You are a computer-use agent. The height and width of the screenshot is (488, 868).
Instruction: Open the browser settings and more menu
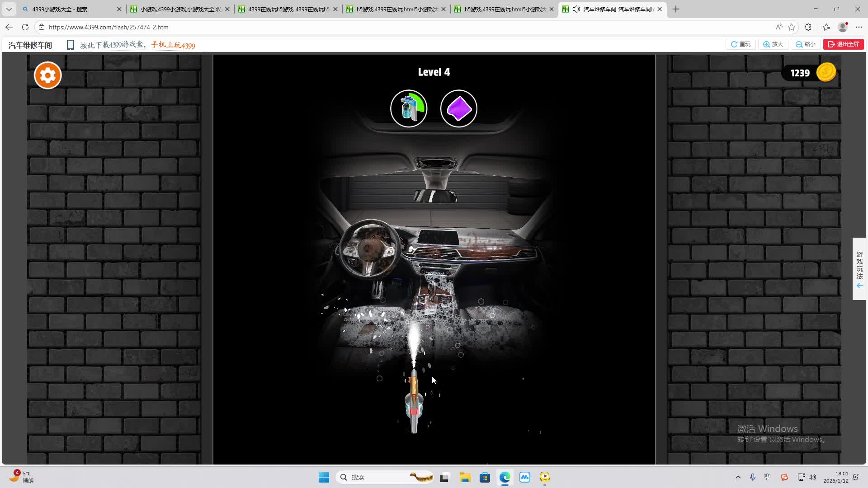coord(859,27)
